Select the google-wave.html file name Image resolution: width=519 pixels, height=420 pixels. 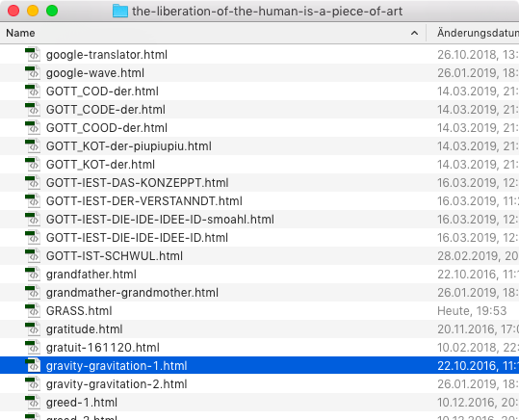pos(95,73)
